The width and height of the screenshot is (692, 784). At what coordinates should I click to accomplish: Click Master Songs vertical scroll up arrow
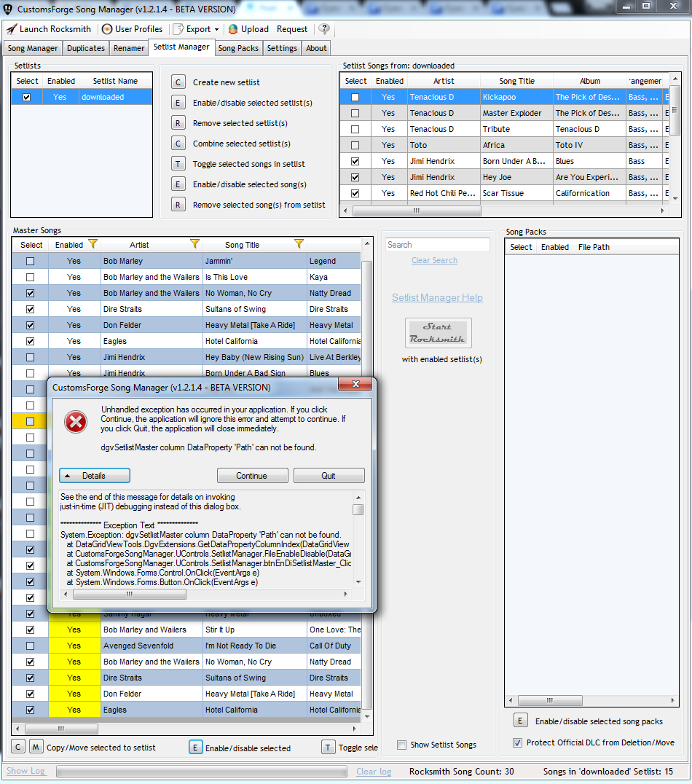[x=367, y=244]
